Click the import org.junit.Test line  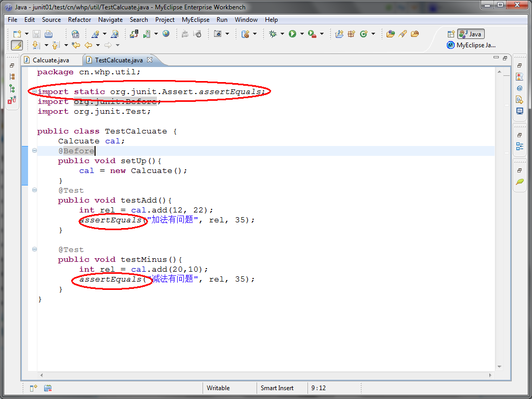94,111
